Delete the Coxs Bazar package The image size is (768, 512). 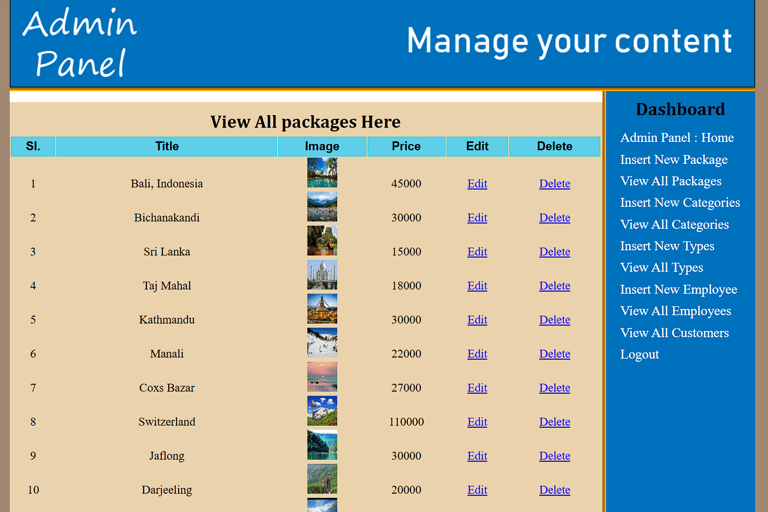[x=554, y=388]
